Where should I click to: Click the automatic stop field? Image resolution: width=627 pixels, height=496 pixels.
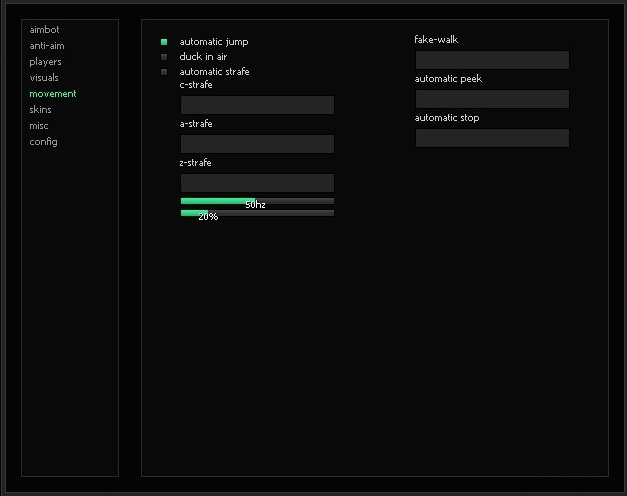[492, 138]
